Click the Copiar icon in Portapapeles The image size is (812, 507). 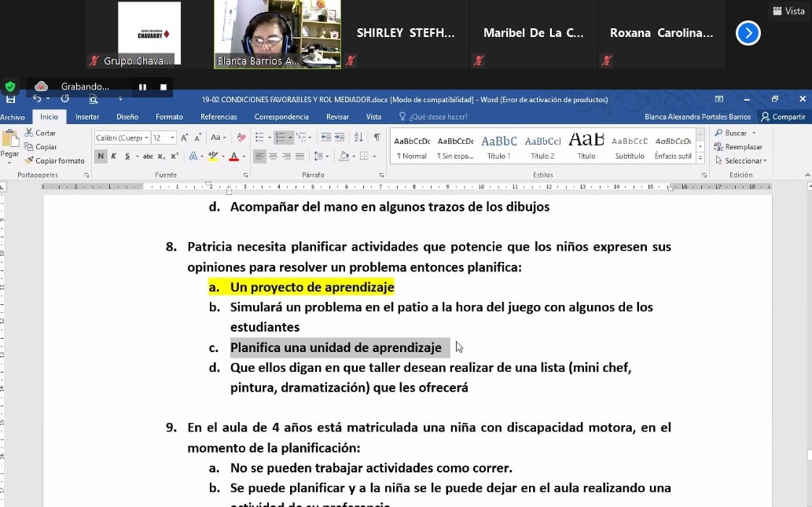(29, 146)
